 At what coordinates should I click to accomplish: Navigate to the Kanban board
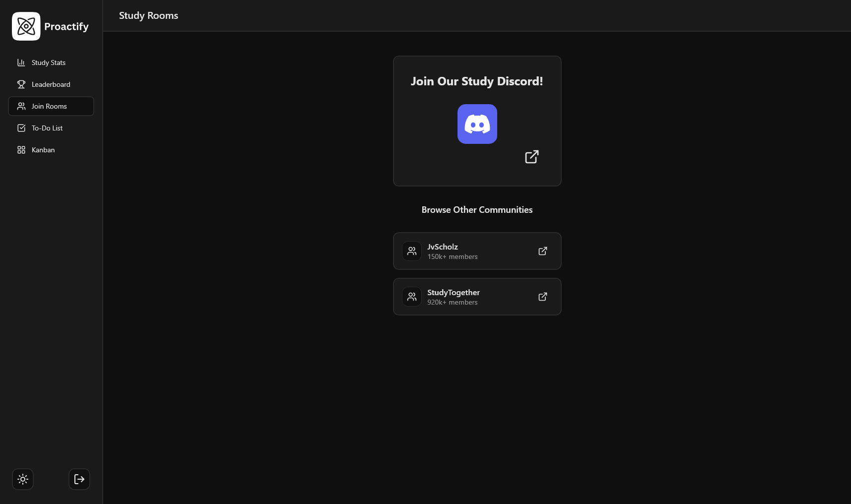pyautogui.click(x=51, y=150)
